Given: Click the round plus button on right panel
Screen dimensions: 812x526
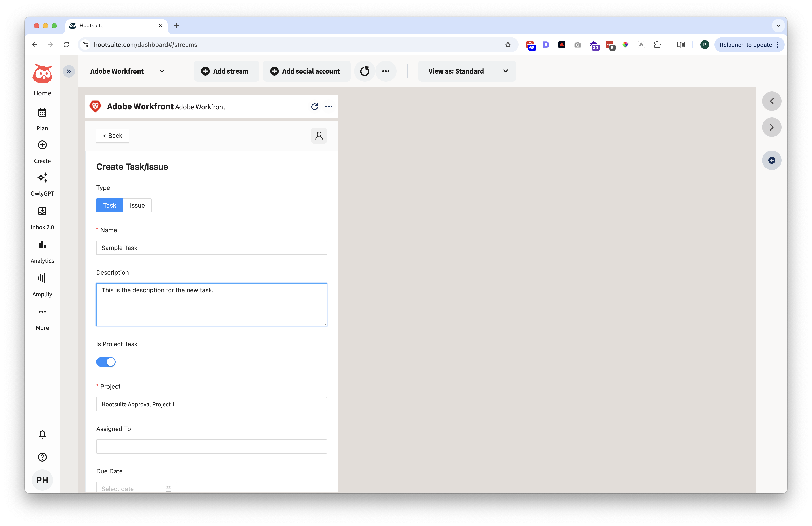Looking at the screenshot, I should [x=772, y=161].
